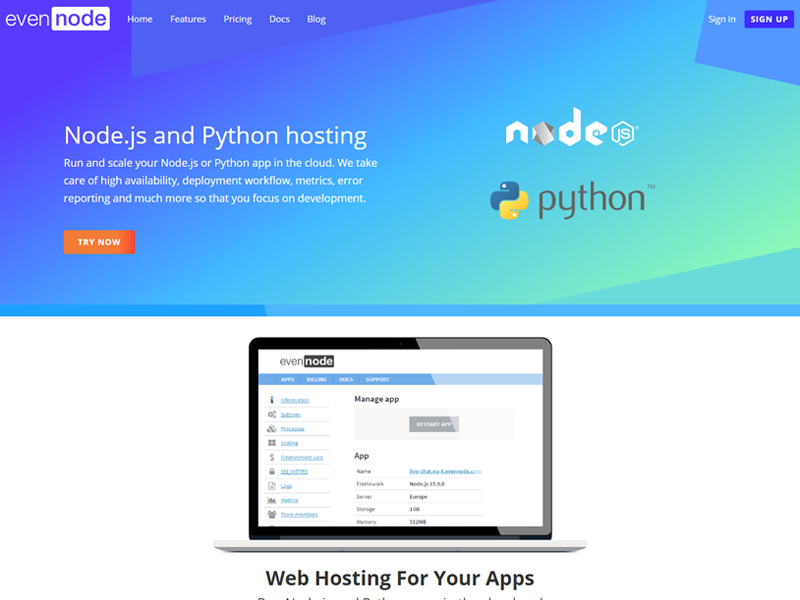
Task: Go to the Features page
Action: (188, 19)
